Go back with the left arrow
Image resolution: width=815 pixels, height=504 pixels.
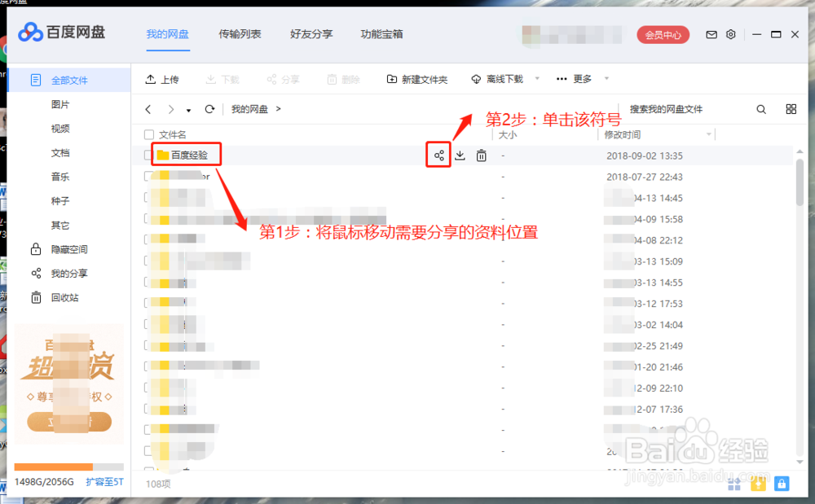(148, 109)
